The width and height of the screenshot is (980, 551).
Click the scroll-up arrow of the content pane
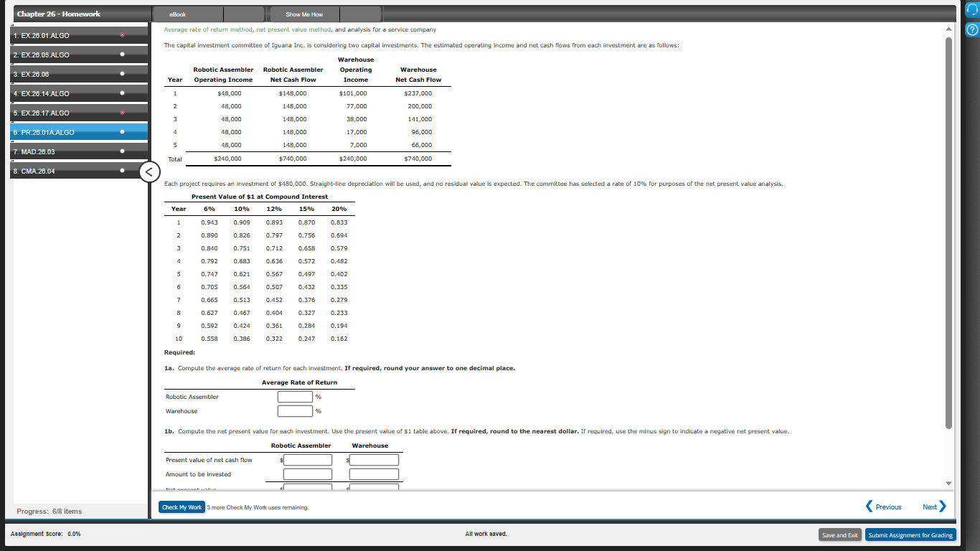[949, 29]
